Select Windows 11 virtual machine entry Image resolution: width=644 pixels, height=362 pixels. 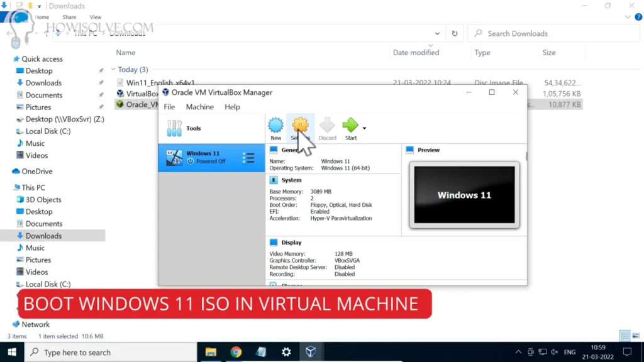click(211, 158)
